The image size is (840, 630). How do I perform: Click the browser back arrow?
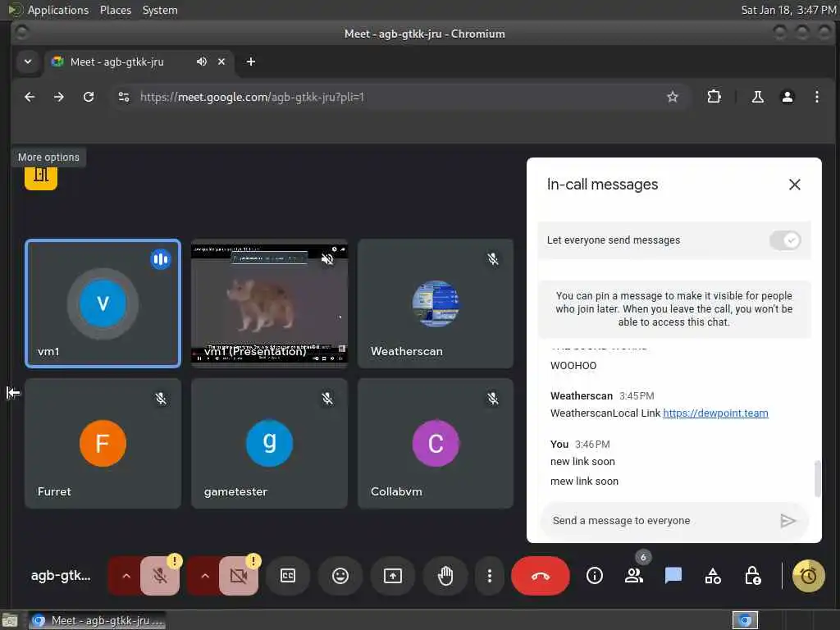tap(30, 97)
